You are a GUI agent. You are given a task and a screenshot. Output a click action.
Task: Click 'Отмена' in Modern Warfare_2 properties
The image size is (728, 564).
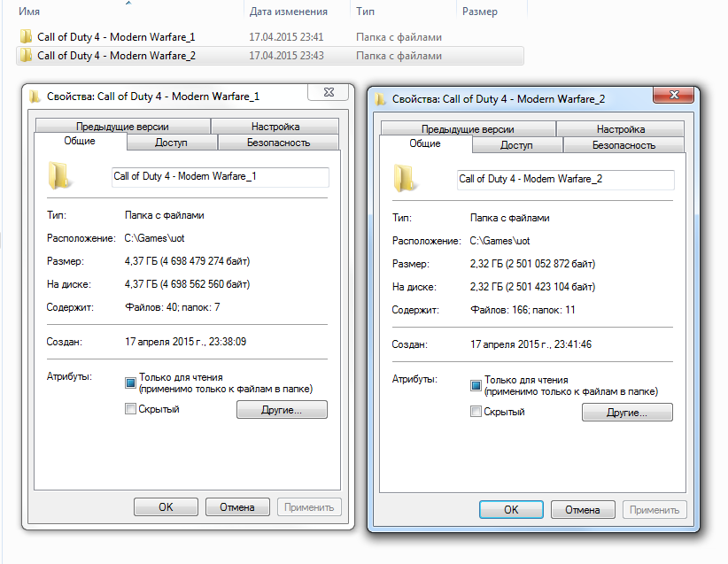[583, 510]
